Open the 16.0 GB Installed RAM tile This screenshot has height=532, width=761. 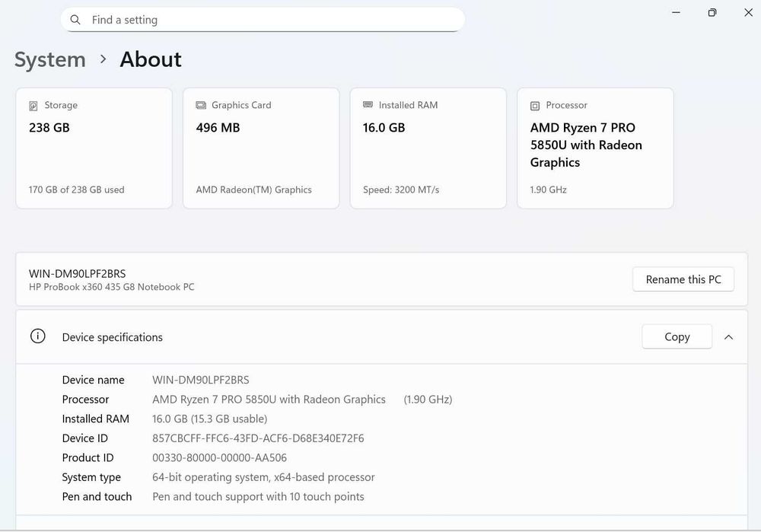tap(428, 148)
